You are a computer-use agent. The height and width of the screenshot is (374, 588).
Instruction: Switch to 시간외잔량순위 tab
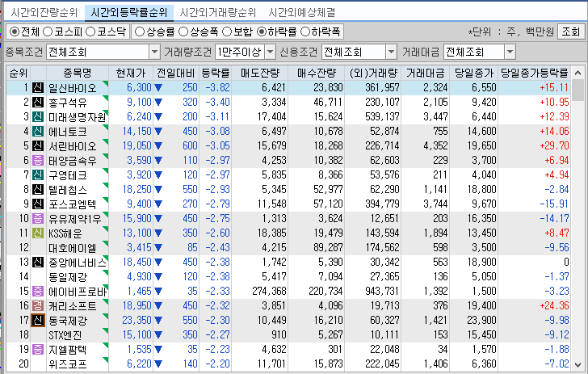[44, 13]
